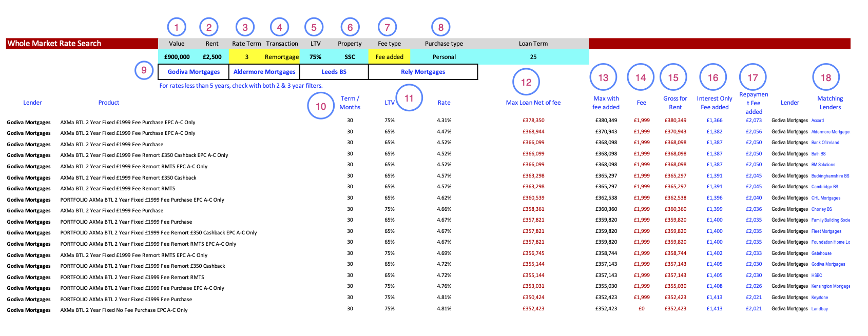
Task: Select interest only payment £1,382
Action: pos(715,132)
